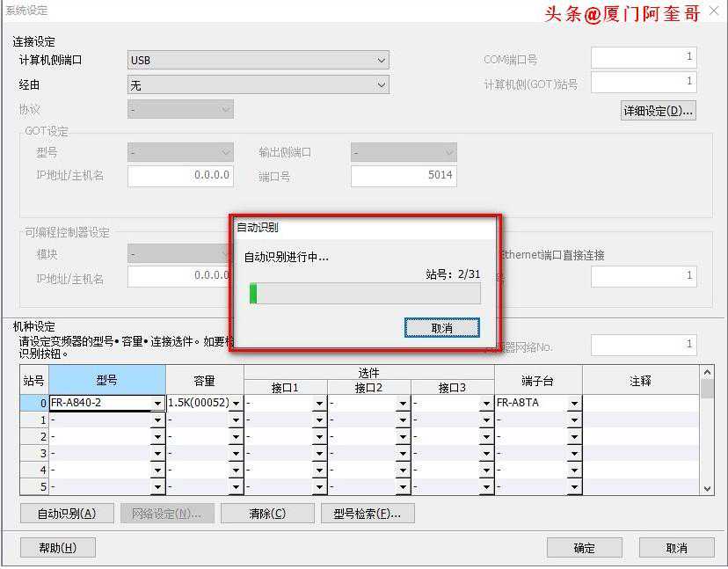Click the COM端口号 input field
This screenshot has width=728, height=569.
[643, 57]
